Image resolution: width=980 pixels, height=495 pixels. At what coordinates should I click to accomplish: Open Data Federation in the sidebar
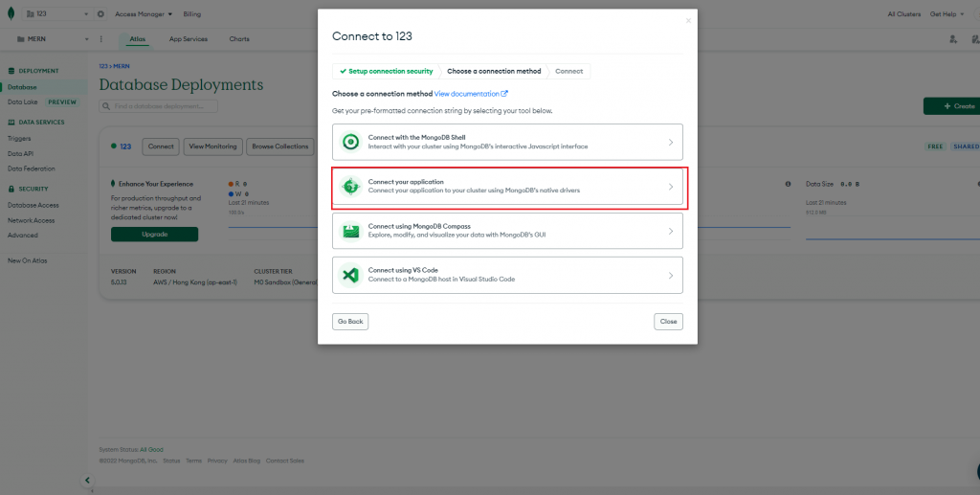(x=32, y=169)
